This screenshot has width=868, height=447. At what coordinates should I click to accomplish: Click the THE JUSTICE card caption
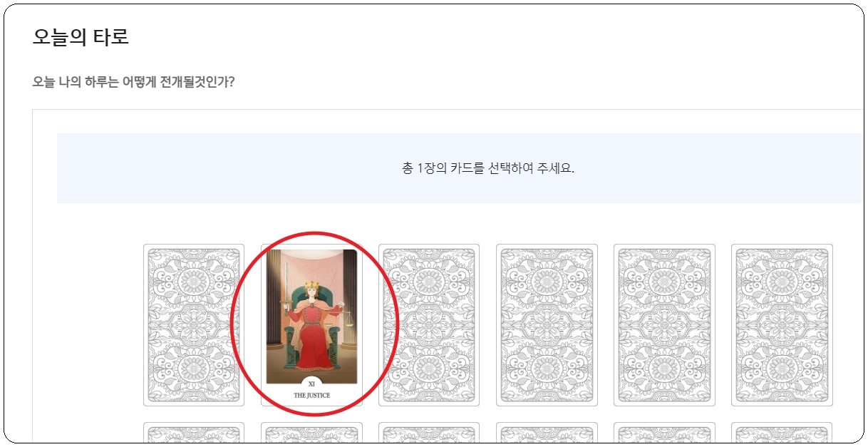[x=311, y=395]
